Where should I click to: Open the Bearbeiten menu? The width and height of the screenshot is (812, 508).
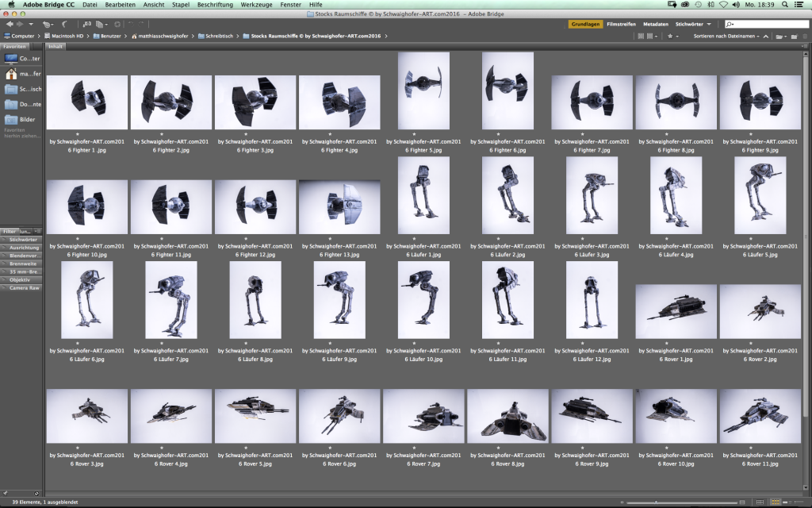point(121,5)
